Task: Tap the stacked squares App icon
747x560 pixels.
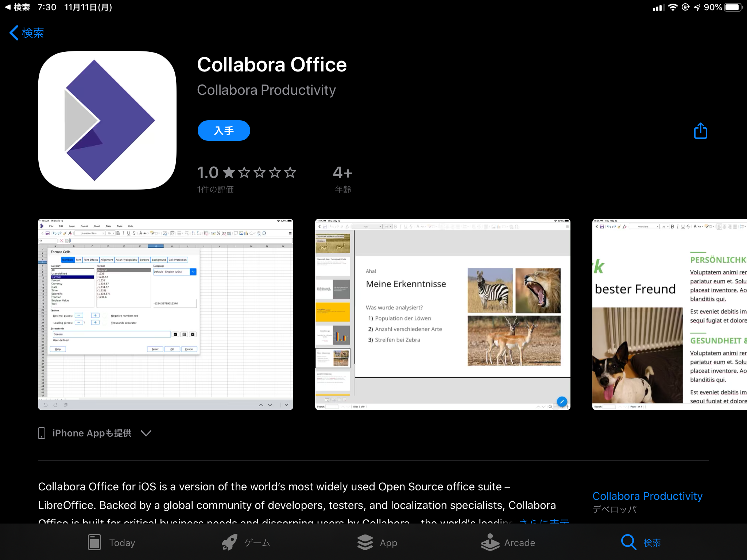Action: (x=365, y=542)
